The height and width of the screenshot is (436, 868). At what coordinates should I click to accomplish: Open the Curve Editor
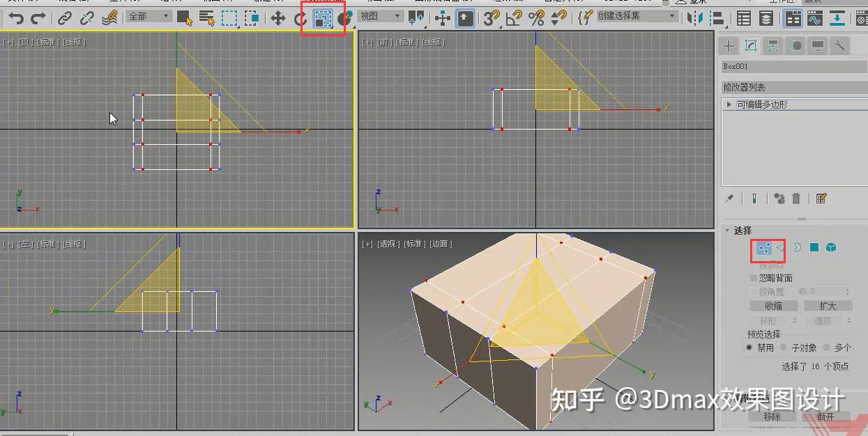[x=814, y=17]
